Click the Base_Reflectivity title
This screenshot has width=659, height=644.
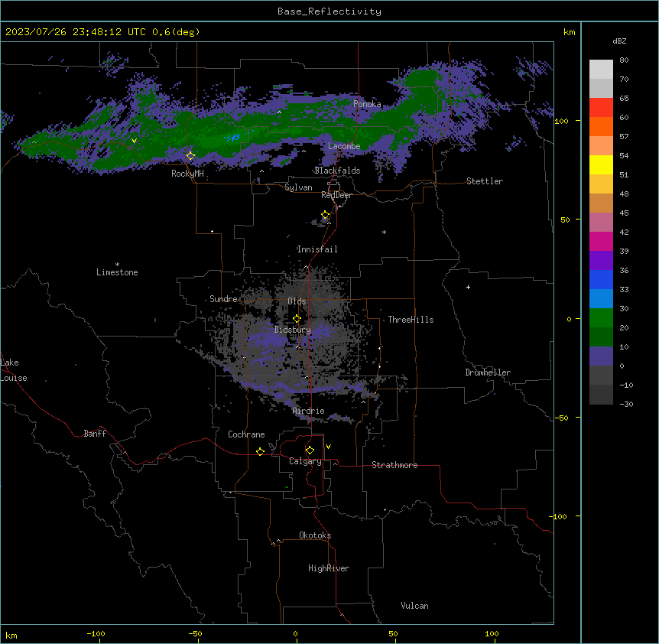329,11
